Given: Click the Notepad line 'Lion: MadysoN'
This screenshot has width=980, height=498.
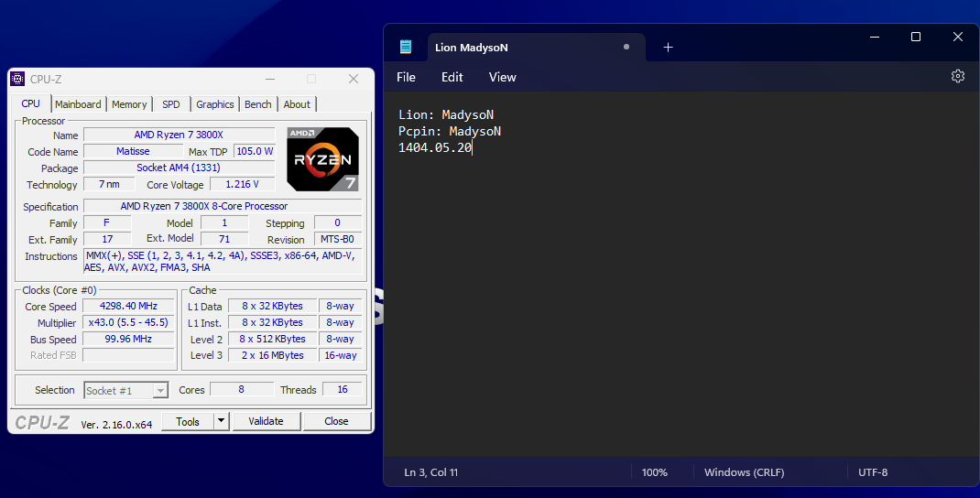Looking at the screenshot, I should pos(446,115).
